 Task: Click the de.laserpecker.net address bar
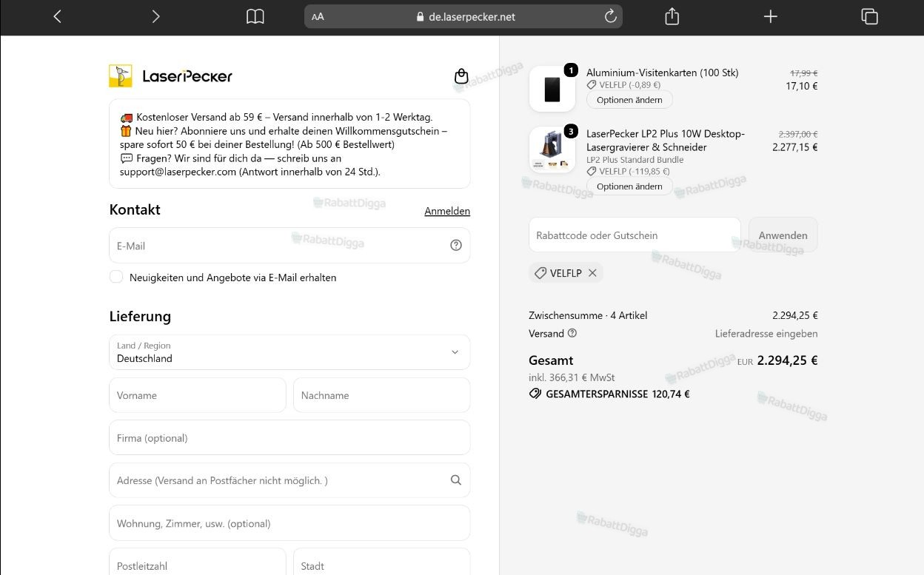click(x=463, y=16)
